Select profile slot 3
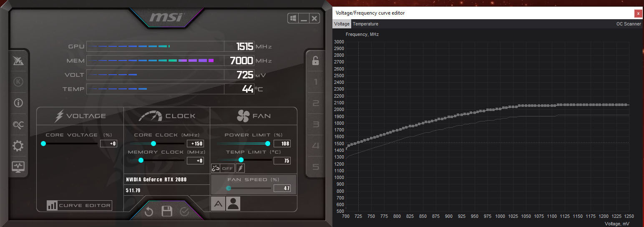Screen dimensions: 644x227 click(316, 124)
